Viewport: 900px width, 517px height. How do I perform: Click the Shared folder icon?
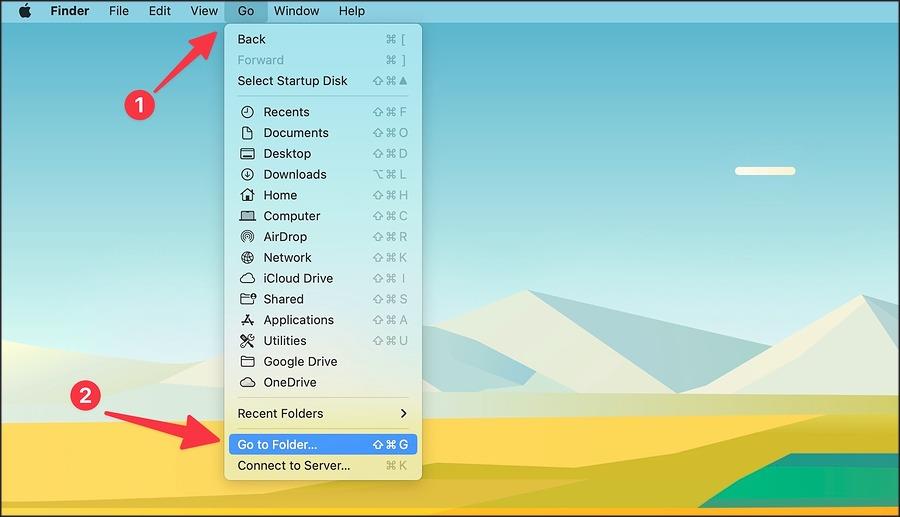click(247, 299)
